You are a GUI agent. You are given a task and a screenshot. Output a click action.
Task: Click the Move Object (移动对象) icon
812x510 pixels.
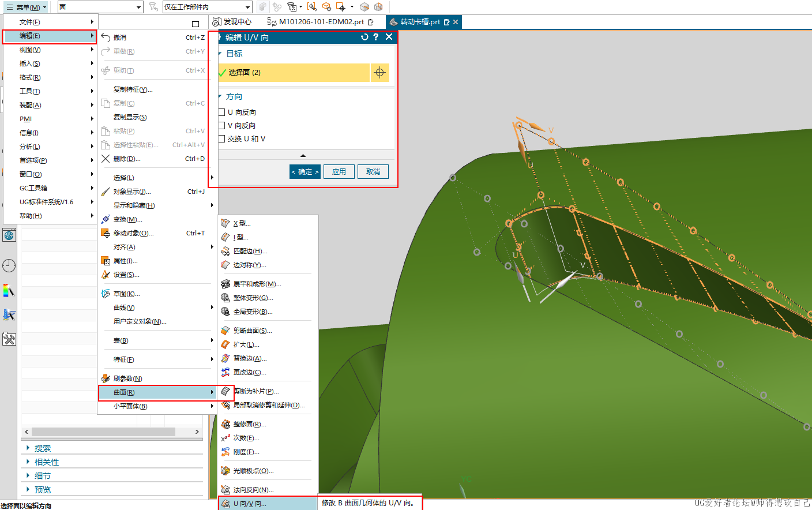click(x=106, y=233)
